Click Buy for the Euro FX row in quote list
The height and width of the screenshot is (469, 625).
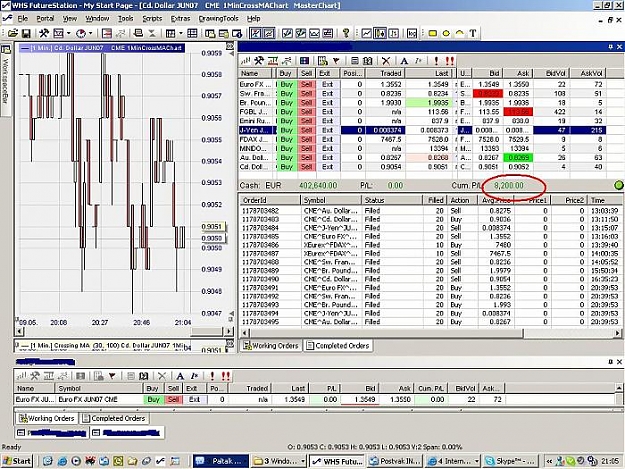click(287, 84)
